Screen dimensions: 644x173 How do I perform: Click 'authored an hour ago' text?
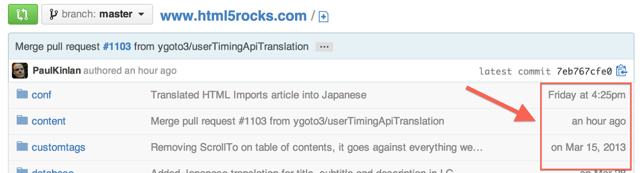[x=130, y=70]
